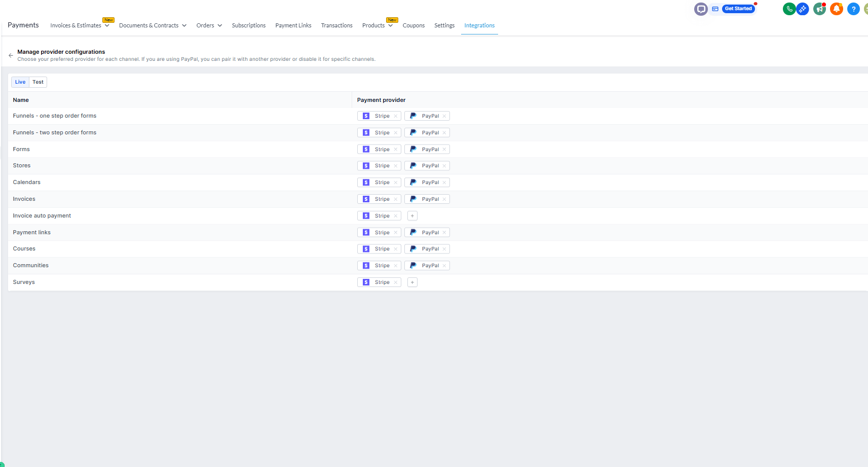Expand the Products dropdown
This screenshot has height=467, width=868.
[x=378, y=25]
